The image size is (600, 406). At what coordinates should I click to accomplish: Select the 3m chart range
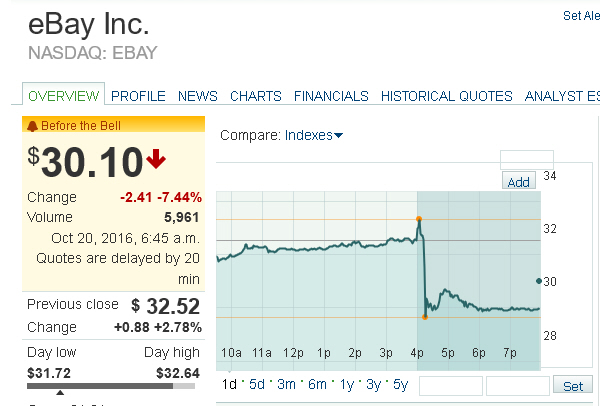coord(286,385)
